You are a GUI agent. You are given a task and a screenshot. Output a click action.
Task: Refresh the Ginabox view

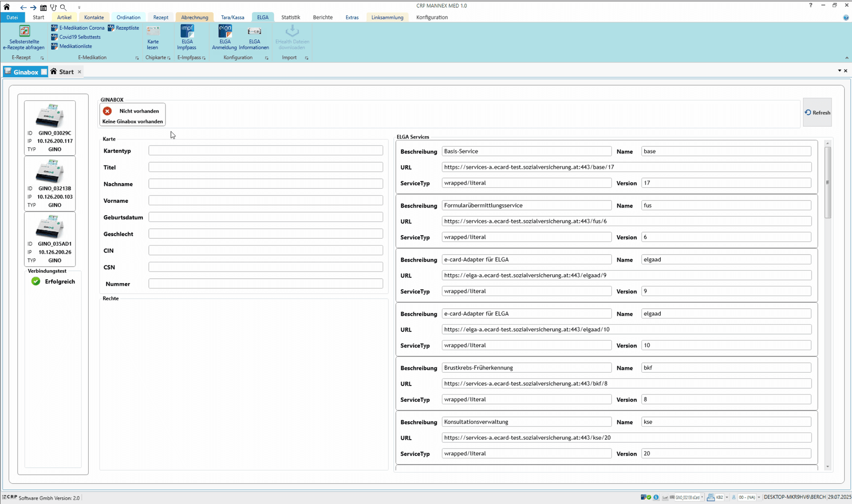coord(817,113)
